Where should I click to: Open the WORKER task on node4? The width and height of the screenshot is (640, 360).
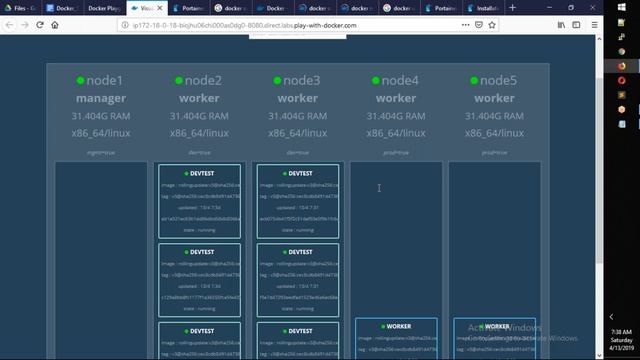pyautogui.click(x=396, y=338)
